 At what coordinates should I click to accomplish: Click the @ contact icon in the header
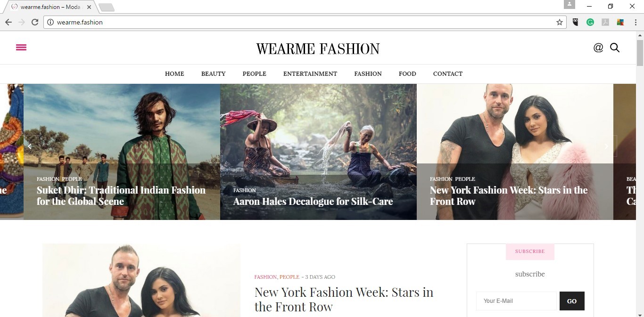click(598, 48)
